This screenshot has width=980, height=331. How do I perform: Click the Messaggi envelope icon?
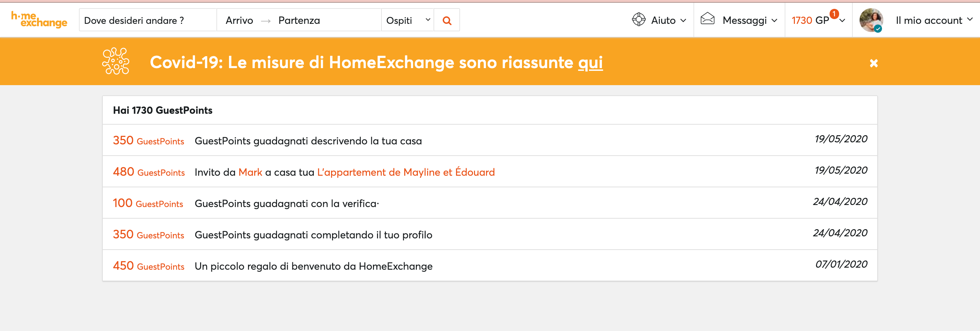[708, 19]
